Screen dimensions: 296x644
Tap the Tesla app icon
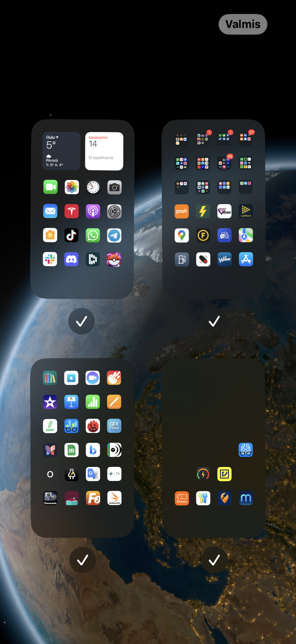(x=72, y=211)
